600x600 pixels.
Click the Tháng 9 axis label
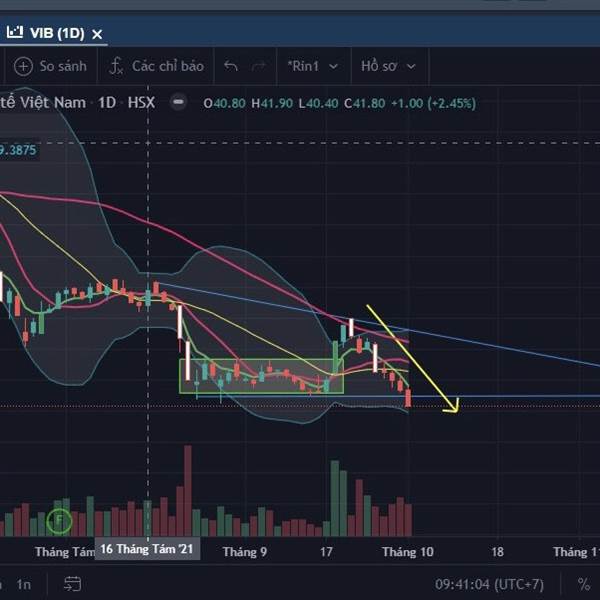245,552
